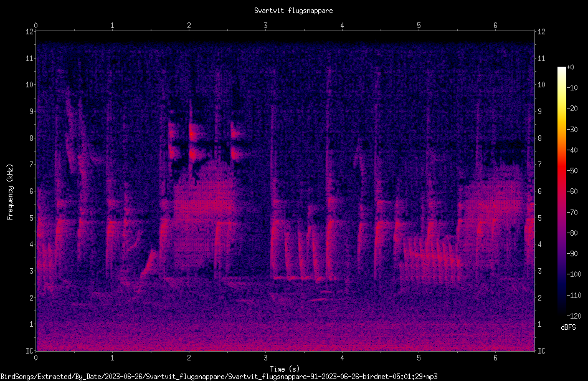
Task: Click the '11' tick on left frequency axis
Action: tap(30, 58)
